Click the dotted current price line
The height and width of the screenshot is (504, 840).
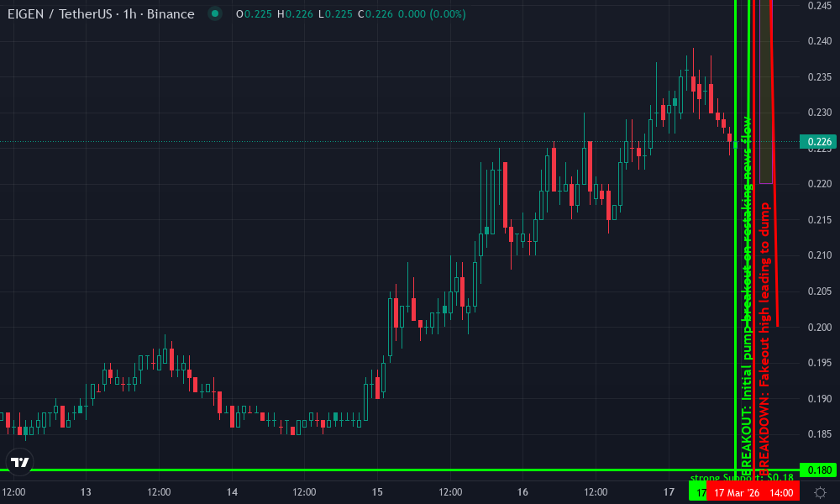[x=336, y=141]
